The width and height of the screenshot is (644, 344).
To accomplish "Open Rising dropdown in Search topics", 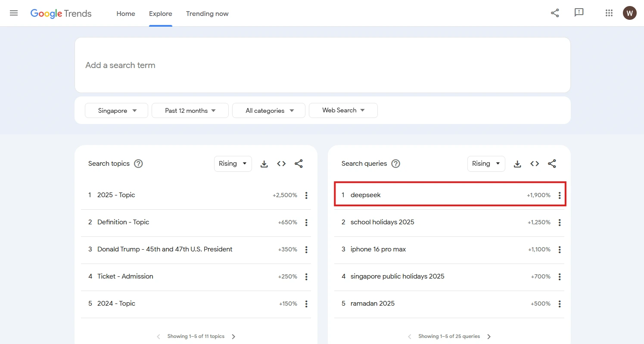I will [x=233, y=164].
